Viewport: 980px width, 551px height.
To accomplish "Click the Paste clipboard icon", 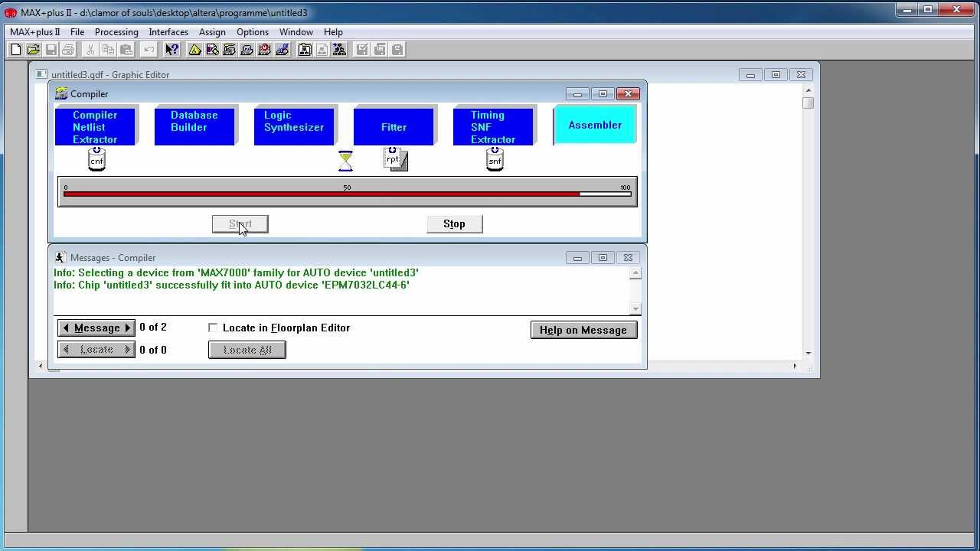I will [x=126, y=50].
